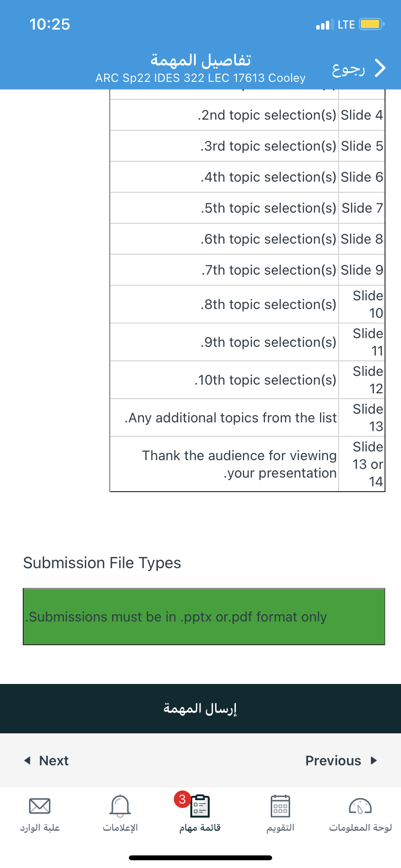
Task: Go to Previous assignment
Action: [333, 760]
